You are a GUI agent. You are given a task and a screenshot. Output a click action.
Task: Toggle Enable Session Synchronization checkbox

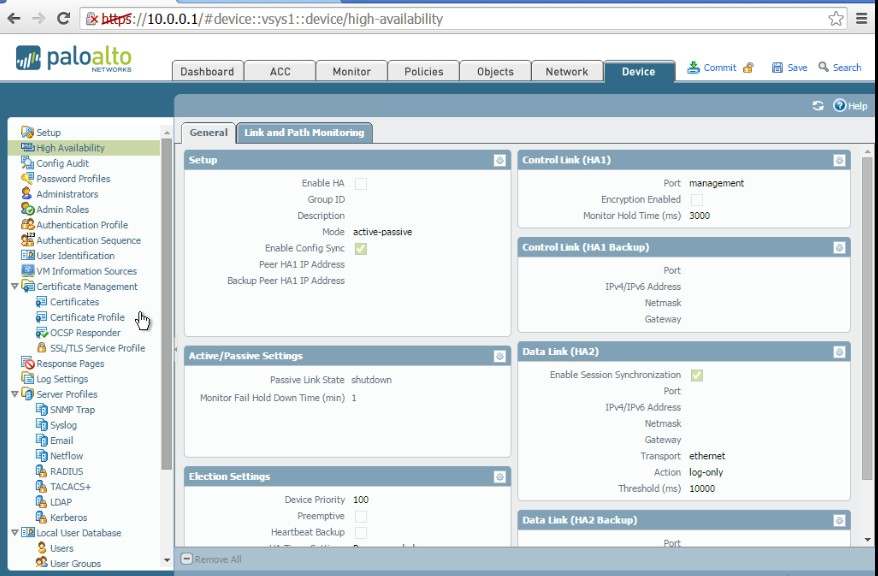point(696,375)
